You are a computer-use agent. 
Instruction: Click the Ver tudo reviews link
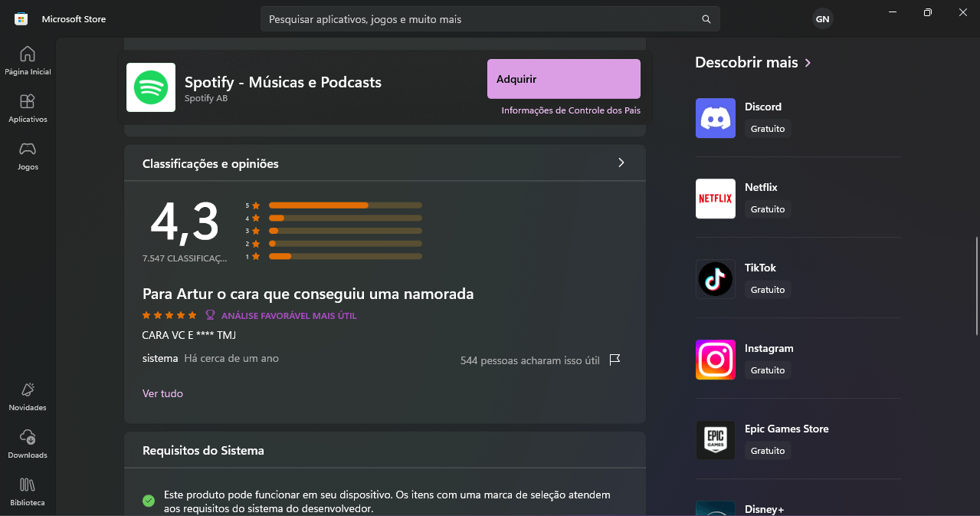[x=162, y=393]
